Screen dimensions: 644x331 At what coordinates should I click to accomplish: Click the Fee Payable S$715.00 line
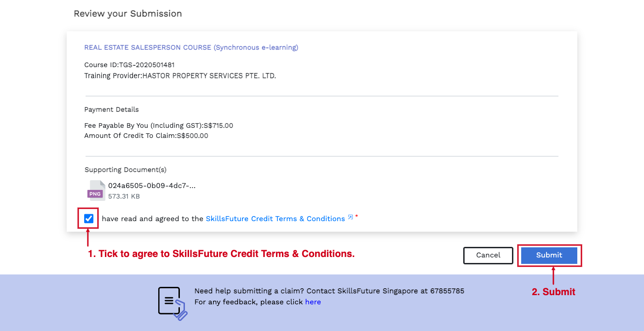click(x=159, y=126)
